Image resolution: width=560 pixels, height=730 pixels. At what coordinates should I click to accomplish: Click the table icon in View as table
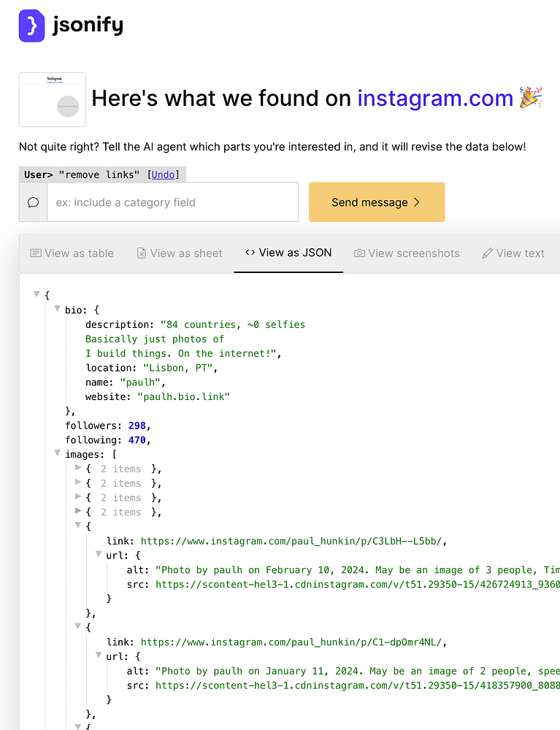click(36, 253)
